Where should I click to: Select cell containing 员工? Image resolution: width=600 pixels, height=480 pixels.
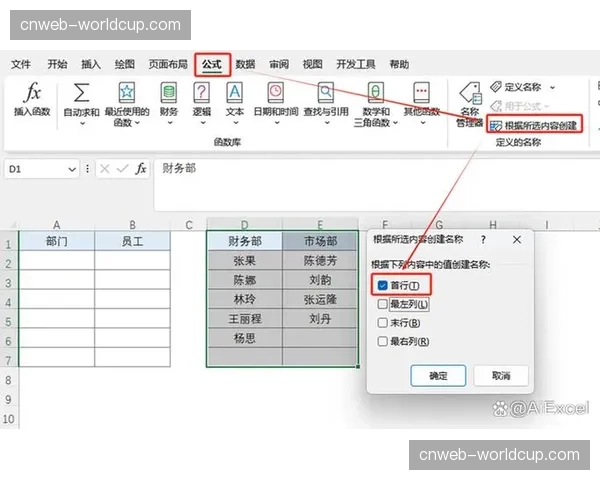pyautogui.click(x=132, y=241)
